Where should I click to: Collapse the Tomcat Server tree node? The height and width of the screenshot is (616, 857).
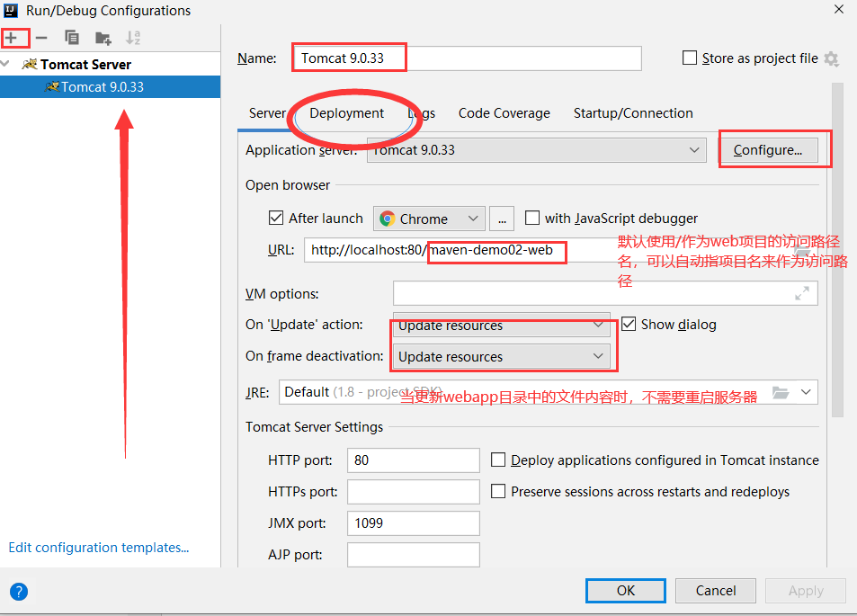(5, 64)
